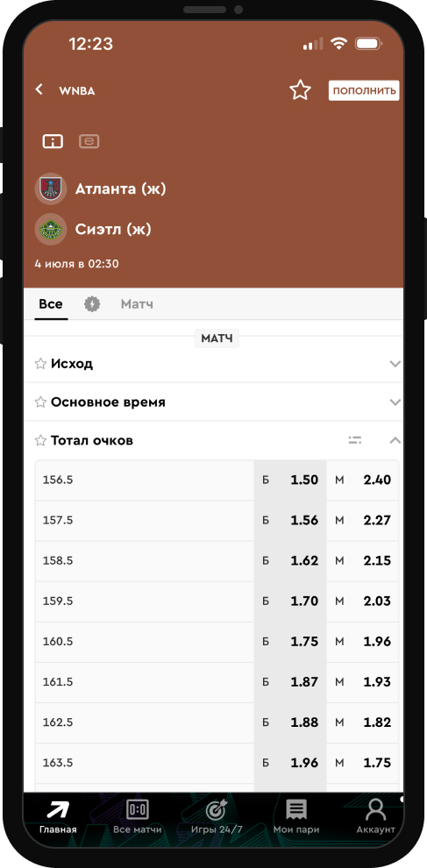427x868 pixels.
Task: Open the match info scoreboard icon
Action: 53,141
